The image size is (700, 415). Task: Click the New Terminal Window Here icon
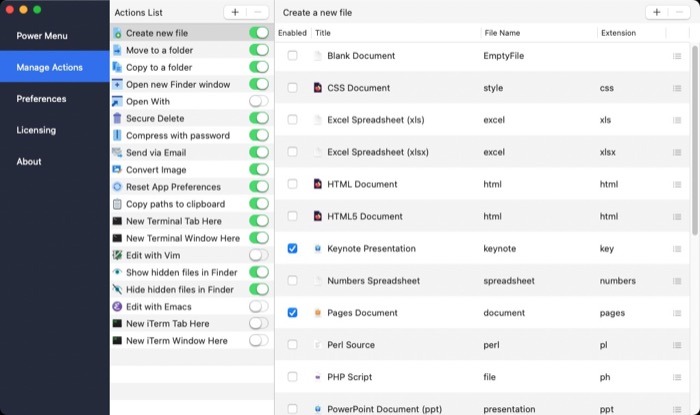click(x=117, y=238)
